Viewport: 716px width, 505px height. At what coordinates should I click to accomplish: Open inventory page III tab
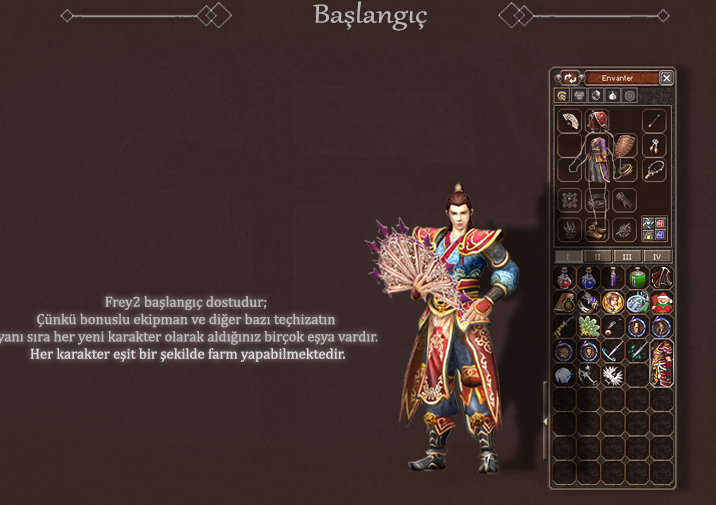[627, 257]
